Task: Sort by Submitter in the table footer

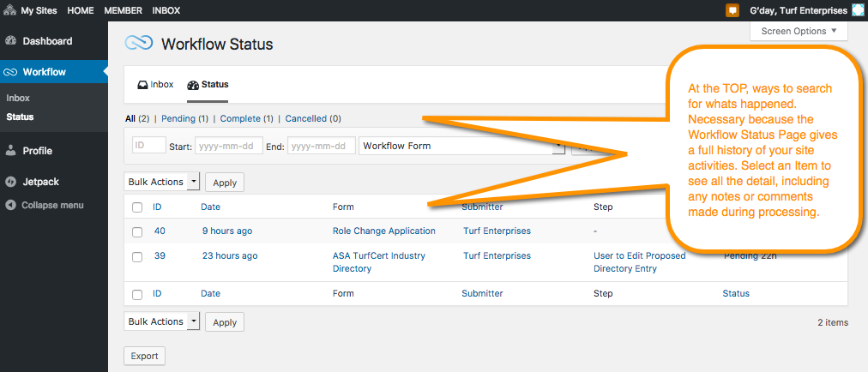Action: click(482, 293)
